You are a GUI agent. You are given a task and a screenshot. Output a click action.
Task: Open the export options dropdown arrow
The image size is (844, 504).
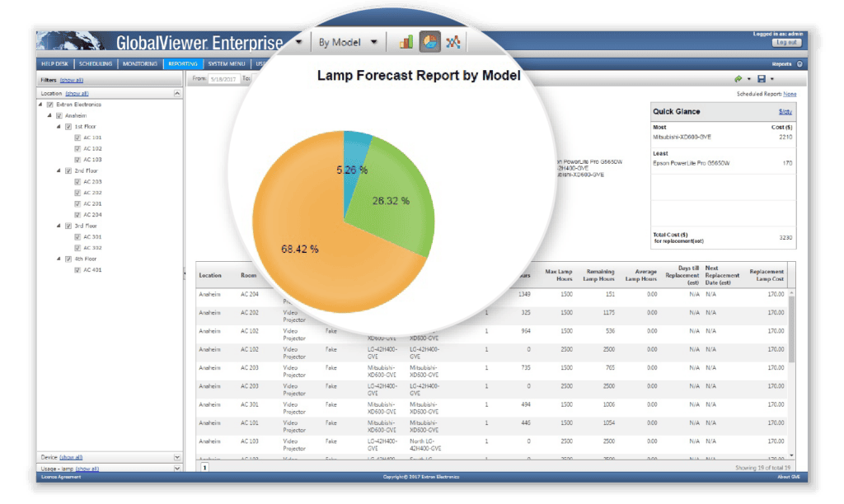tap(748, 79)
